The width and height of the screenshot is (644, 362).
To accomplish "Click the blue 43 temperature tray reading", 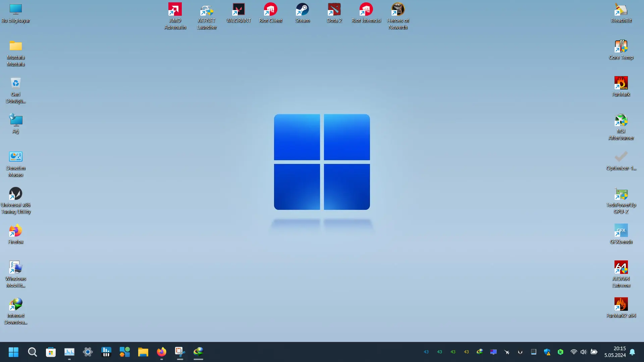I will (426, 352).
